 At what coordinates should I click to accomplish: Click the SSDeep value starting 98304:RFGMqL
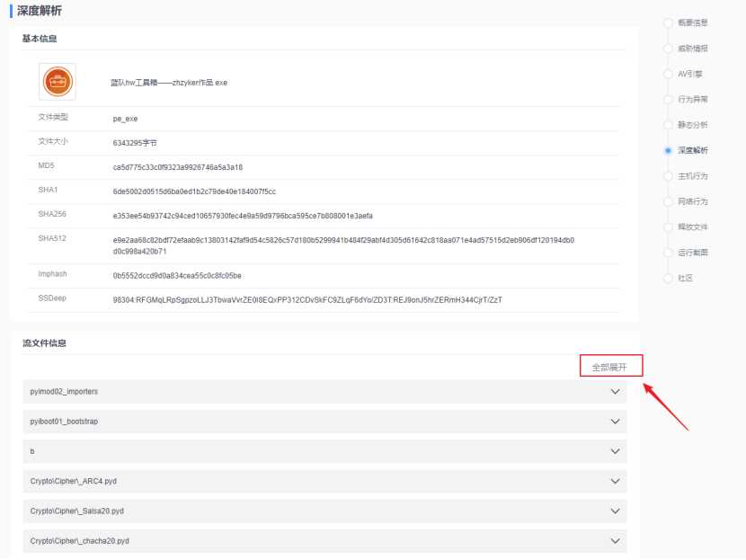(x=307, y=299)
